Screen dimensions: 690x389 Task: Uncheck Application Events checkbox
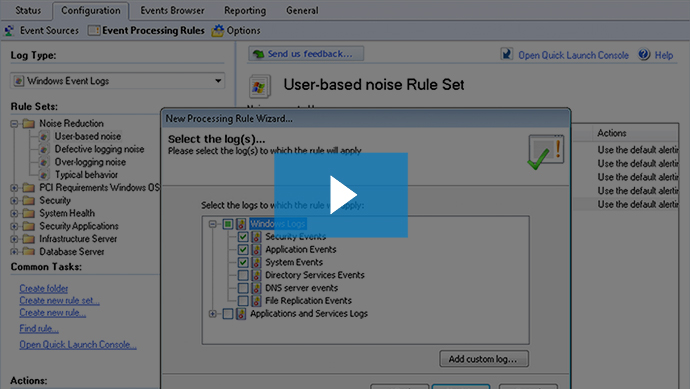coord(243,250)
